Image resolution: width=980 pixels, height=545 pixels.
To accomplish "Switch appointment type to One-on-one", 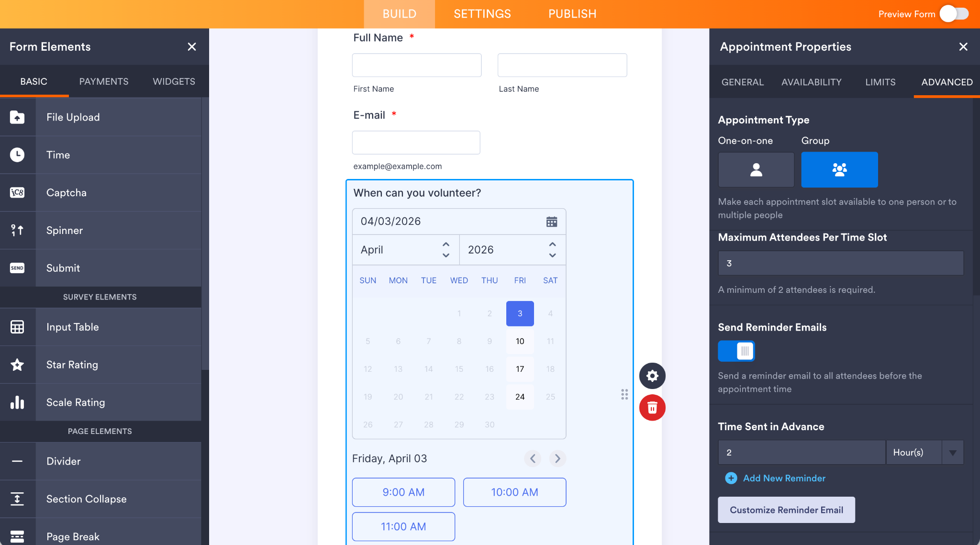I will click(x=756, y=169).
